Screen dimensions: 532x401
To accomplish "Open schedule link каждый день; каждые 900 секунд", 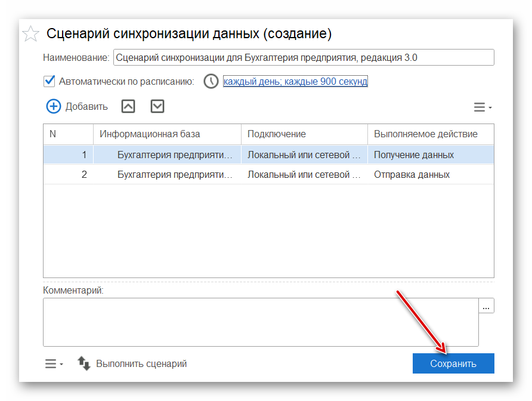I will (x=295, y=82).
